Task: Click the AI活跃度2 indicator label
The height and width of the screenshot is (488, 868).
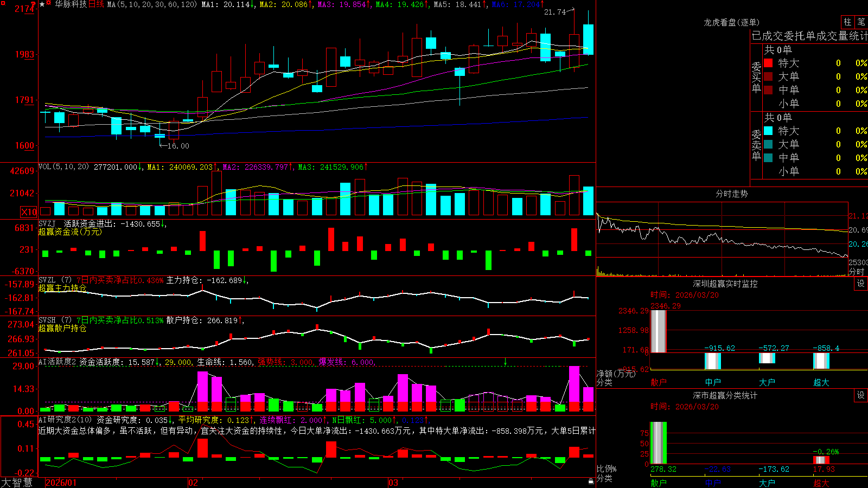Action: (x=58, y=362)
